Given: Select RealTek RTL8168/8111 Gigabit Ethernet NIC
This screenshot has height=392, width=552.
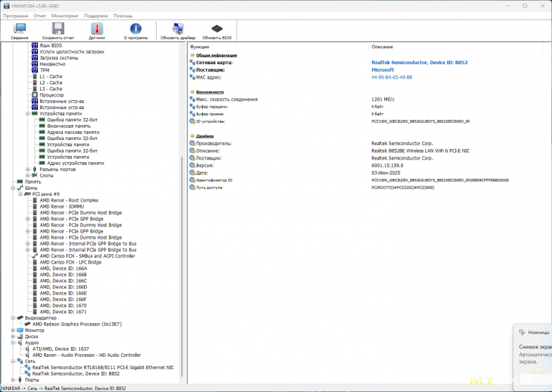Looking at the screenshot, I should point(103,367).
